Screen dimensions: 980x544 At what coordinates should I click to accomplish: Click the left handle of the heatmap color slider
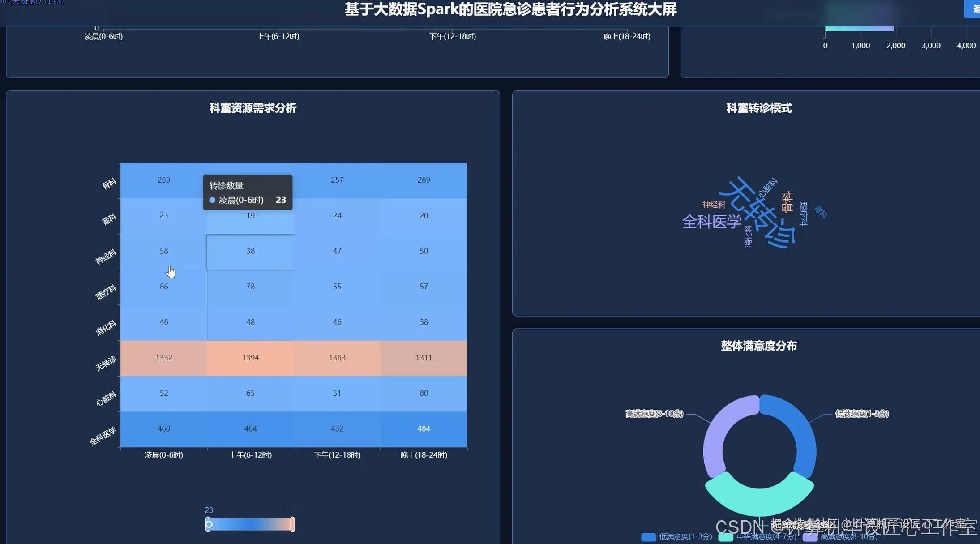pos(209,524)
